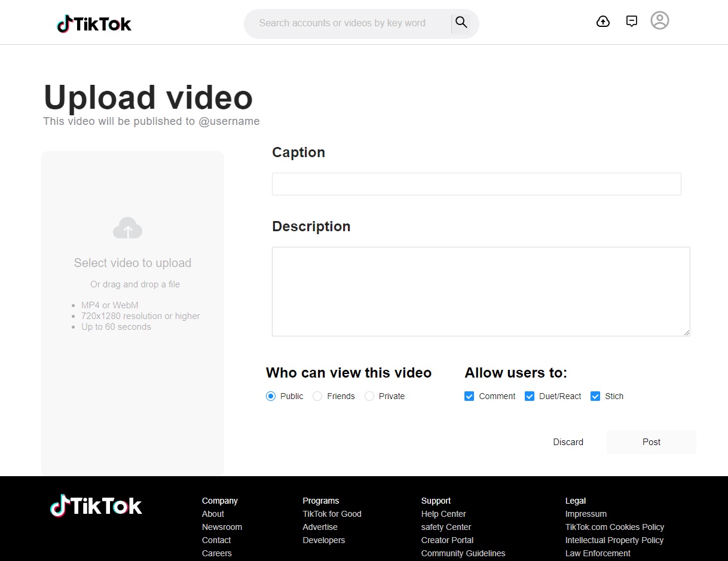Open the TikTok for Good link
The height and width of the screenshot is (561, 728).
(x=332, y=514)
